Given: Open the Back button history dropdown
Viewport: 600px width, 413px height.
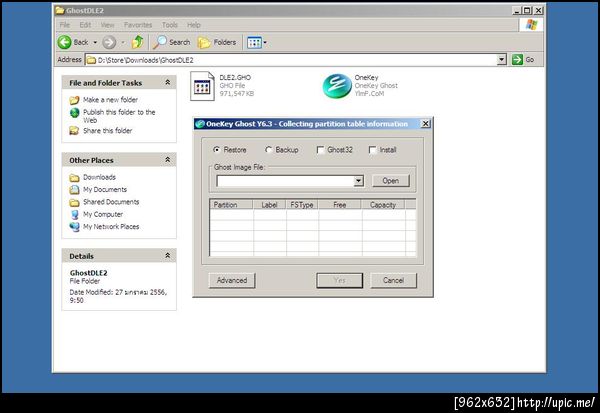Looking at the screenshot, I should (x=95, y=42).
